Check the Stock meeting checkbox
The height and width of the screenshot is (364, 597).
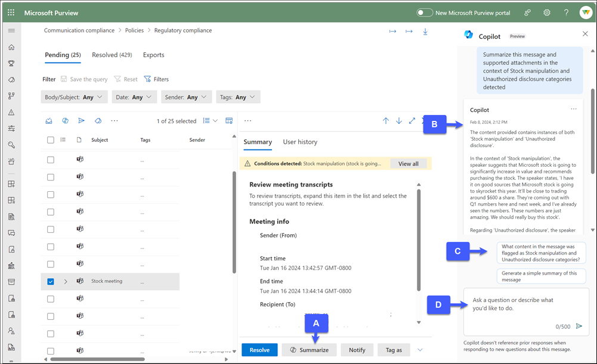pyautogui.click(x=51, y=281)
